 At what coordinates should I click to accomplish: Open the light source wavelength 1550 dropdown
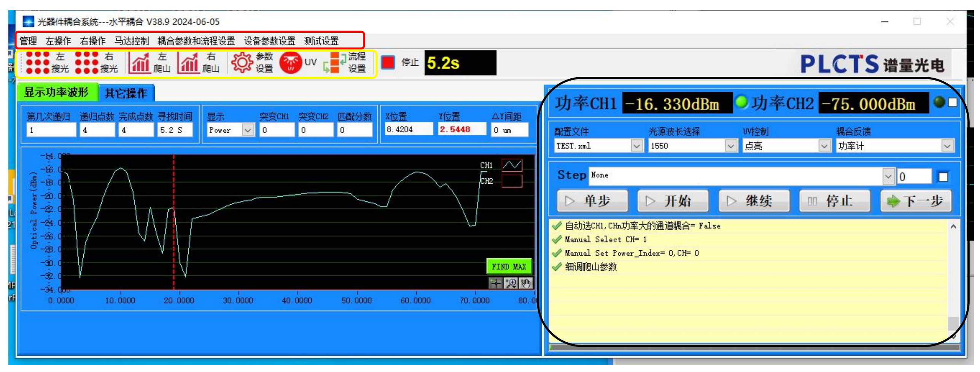(730, 146)
